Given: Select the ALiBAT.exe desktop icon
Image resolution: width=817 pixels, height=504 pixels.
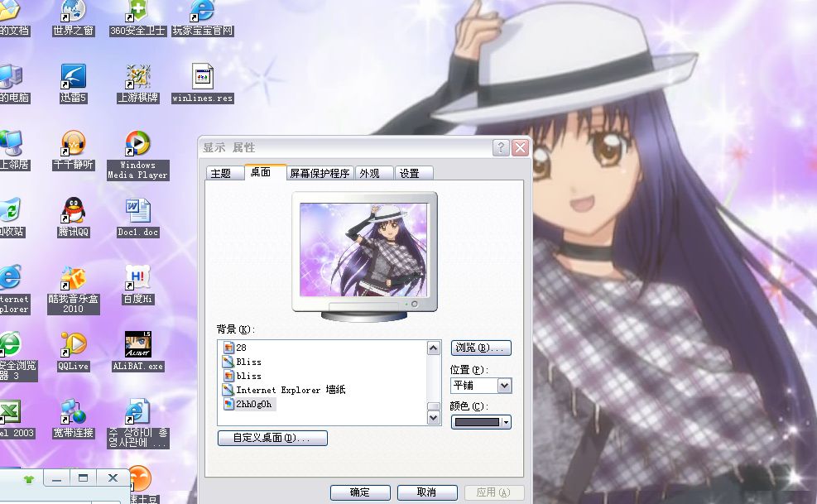Looking at the screenshot, I should (x=137, y=345).
